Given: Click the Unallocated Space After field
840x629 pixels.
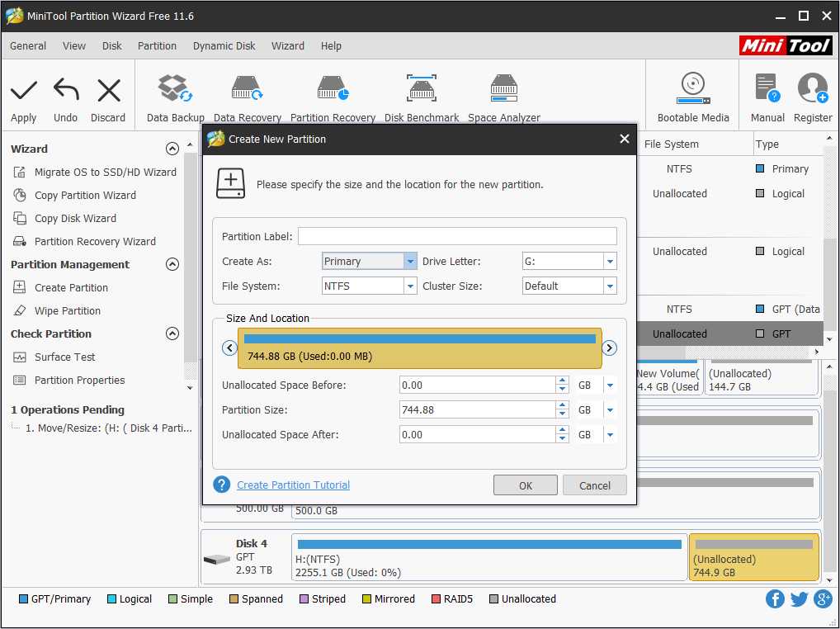Looking at the screenshot, I should (477, 434).
